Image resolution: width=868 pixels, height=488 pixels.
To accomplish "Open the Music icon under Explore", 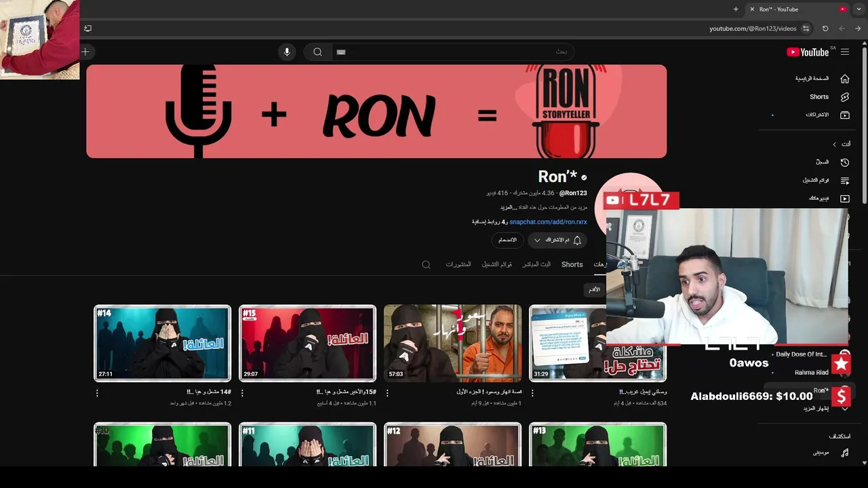I will 845,453.
